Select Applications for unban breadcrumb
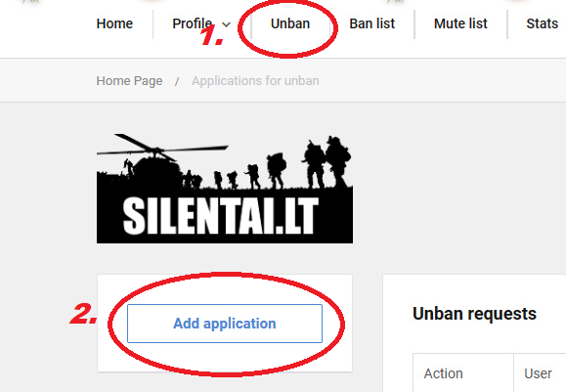 [255, 81]
